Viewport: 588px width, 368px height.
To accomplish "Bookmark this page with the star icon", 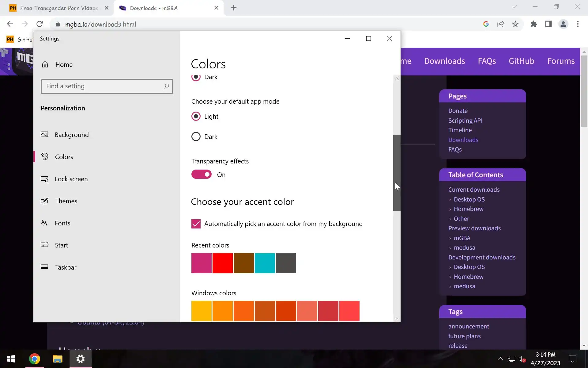I will coord(515,24).
